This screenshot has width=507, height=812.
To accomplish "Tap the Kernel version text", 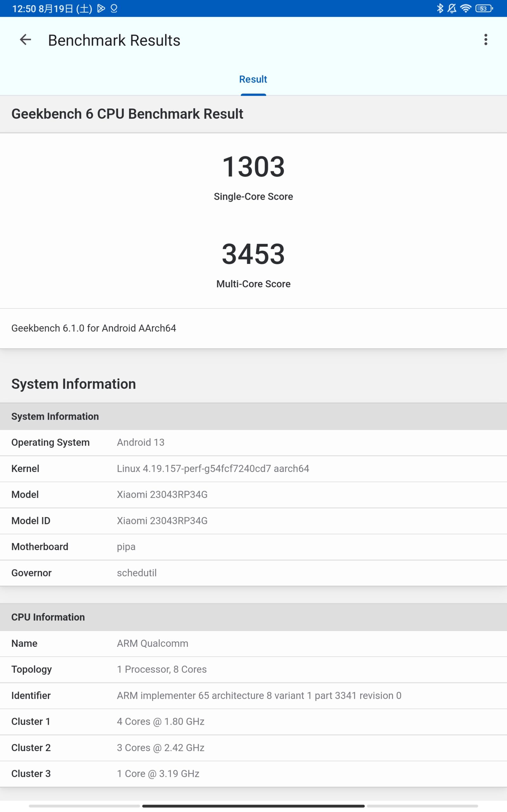I will pos(213,468).
